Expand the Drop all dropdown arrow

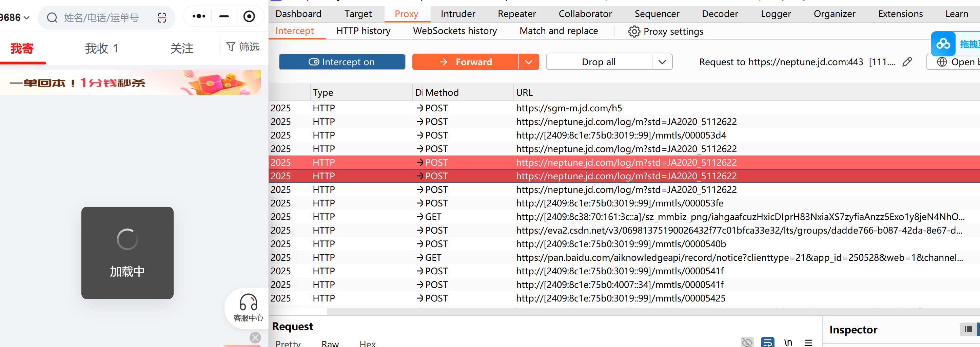[x=662, y=62]
